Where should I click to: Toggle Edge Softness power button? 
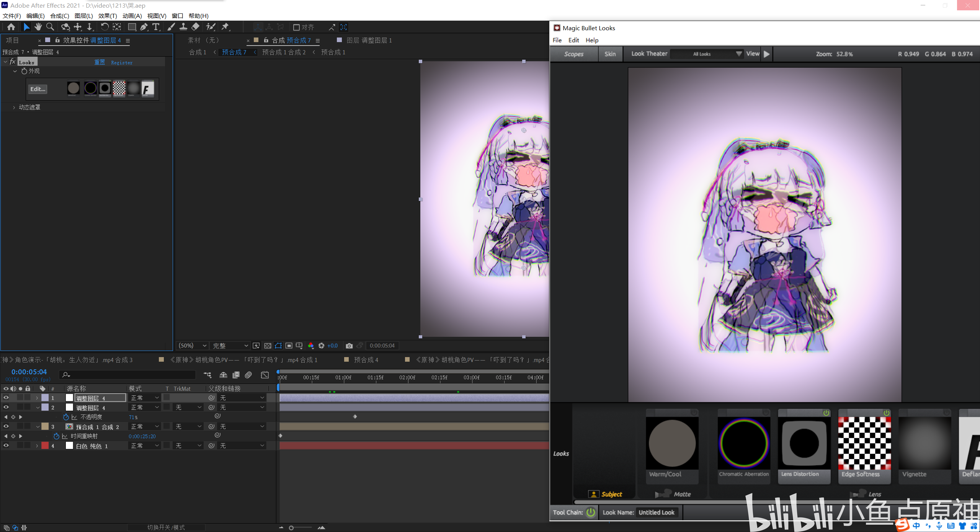[x=886, y=413]
